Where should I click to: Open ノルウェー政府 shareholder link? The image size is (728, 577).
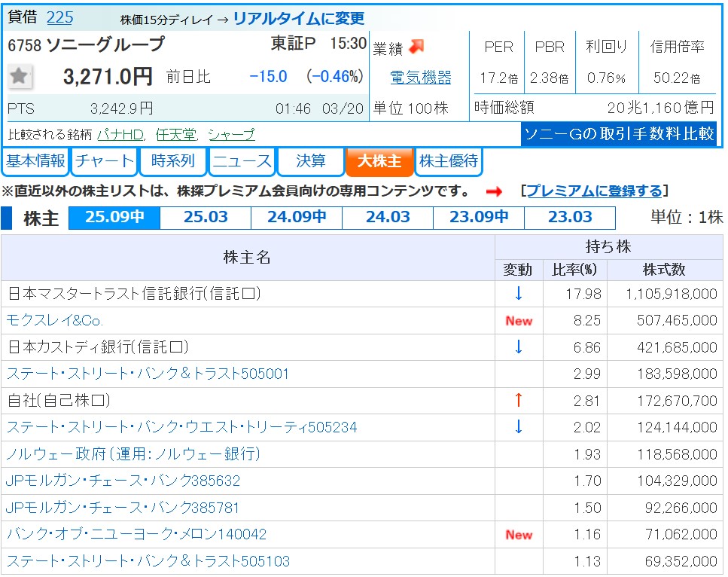point(133,454)
